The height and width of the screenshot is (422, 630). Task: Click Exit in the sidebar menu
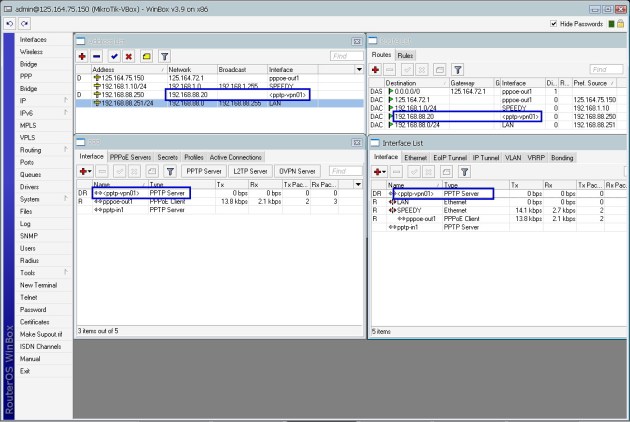[x=25, y=371]
